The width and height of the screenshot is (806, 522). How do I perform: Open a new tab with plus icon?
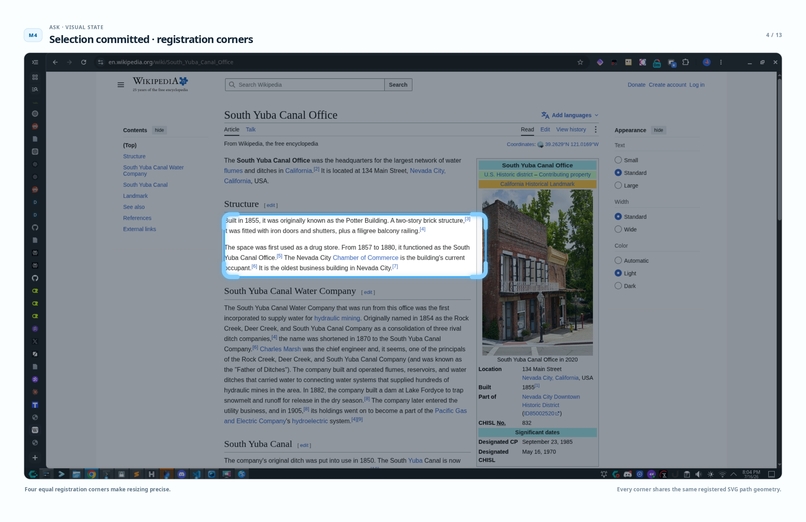pyautogui.click(x=35, y=457)
